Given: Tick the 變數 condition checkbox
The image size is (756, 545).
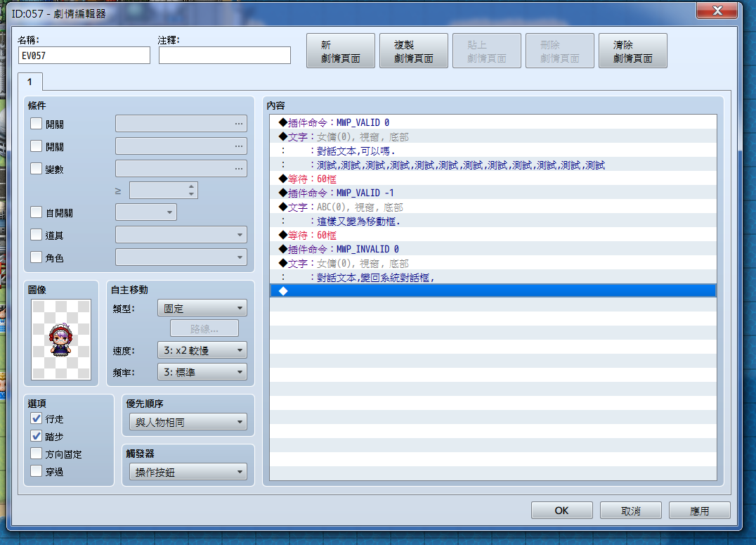Looking at the screenshot, I should tap(36, 169).
